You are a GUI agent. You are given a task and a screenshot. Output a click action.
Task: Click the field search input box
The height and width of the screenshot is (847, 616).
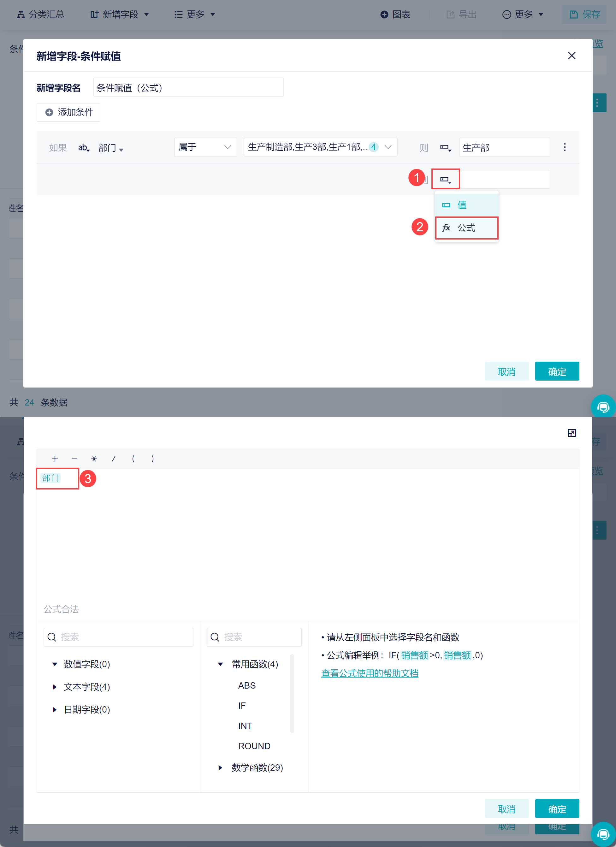pos(118,637)
